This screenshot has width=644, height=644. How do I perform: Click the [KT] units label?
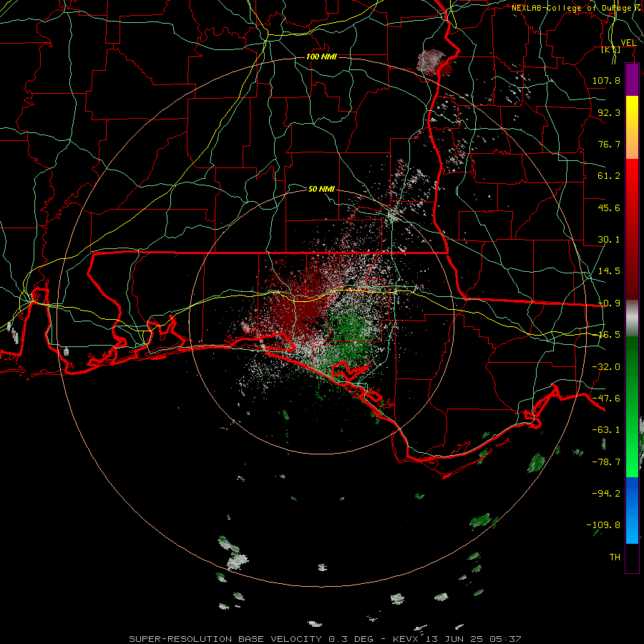(x=611, y=49)
